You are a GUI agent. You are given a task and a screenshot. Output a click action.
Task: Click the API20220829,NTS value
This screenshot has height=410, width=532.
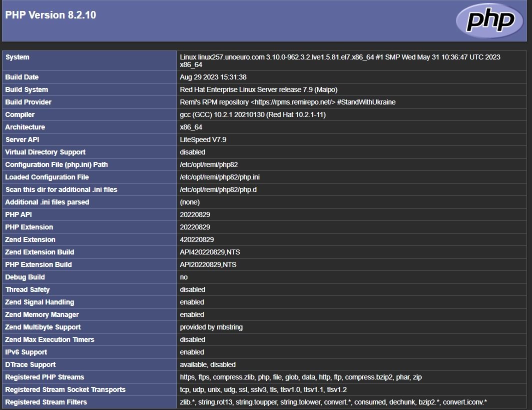208,264
